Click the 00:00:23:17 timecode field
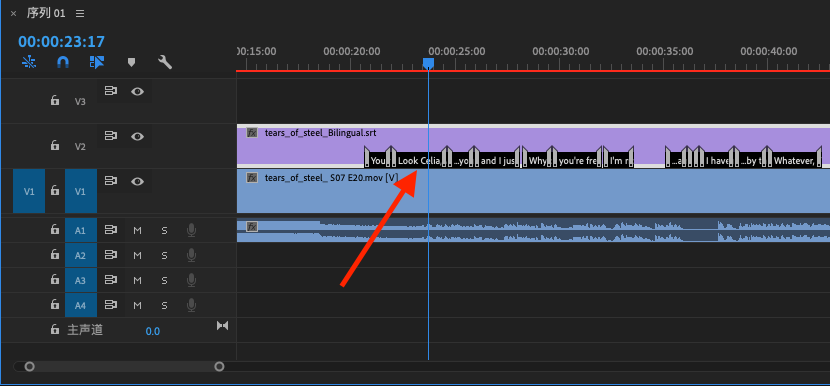830x386 pixels. [61, 41]
